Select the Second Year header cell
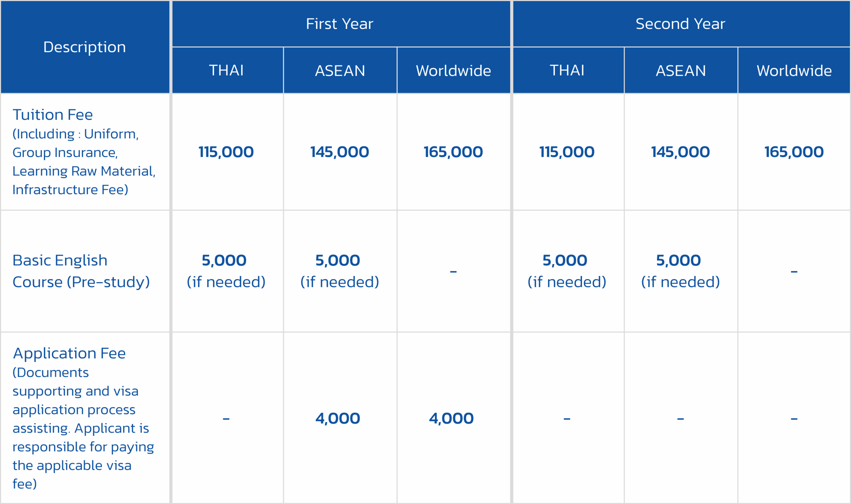The width and height of the screenshot is (851, 504). pos(680,24)
